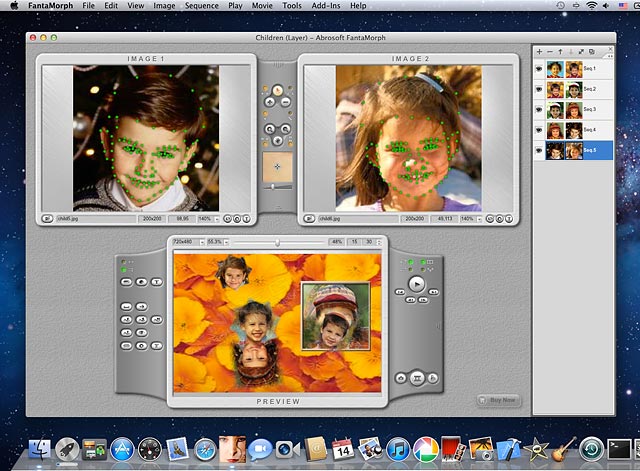
Task: Open the Sequence menu
Action: pos(202,6)
